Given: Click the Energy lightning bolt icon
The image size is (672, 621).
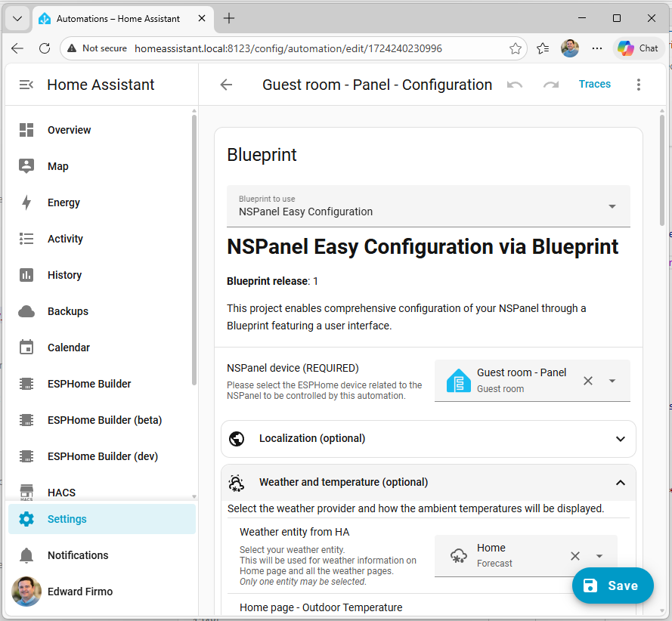Looking at the screenshot, I should point(26,202).
